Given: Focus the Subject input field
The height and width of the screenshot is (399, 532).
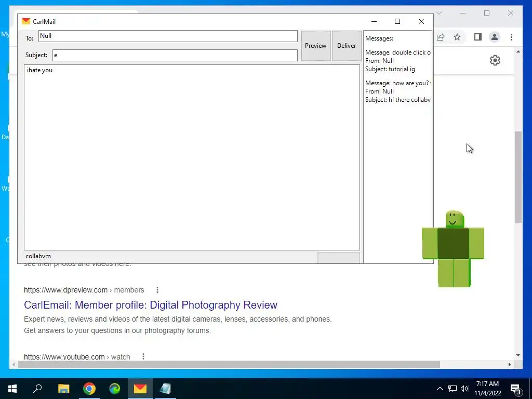Looking at the screenshot, I should (175, 55).
